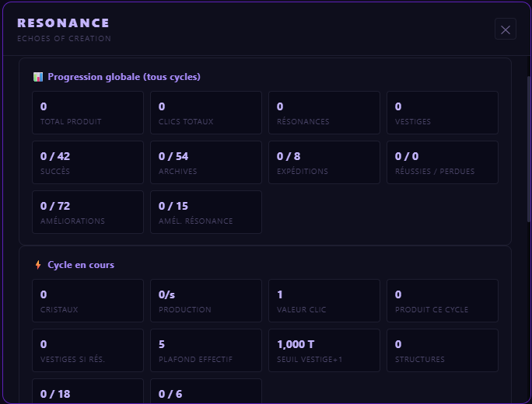
Task: Click the Progression globale (tous cycles) heading
Action: click(124, 77)
